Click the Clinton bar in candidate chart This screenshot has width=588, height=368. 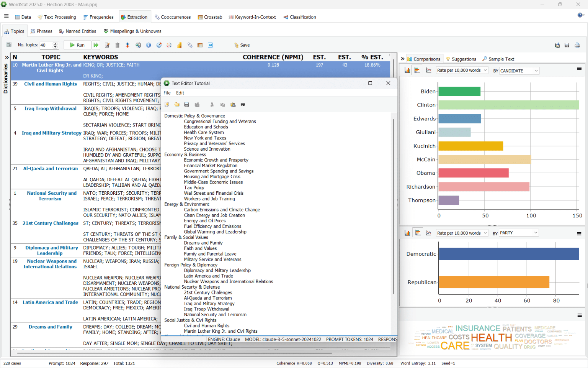pyautogui.click(x=508, y=105)
